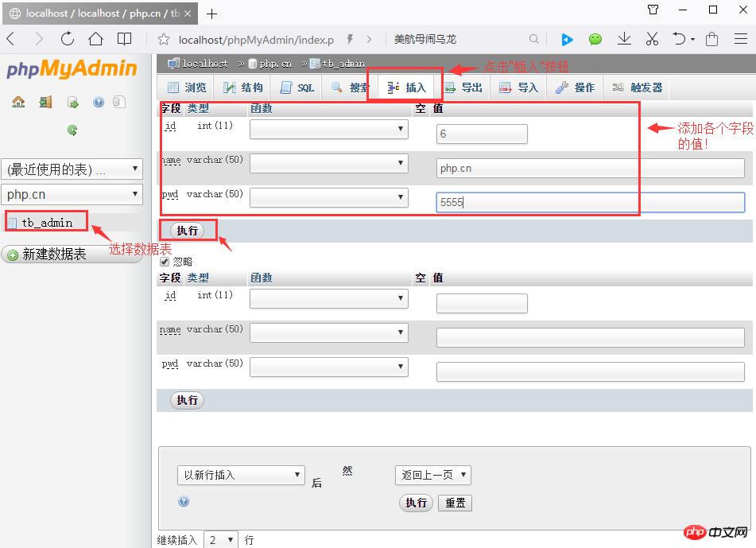Switch to the 结构 tab
Screen dimensions: 756x548
[243, 87]
